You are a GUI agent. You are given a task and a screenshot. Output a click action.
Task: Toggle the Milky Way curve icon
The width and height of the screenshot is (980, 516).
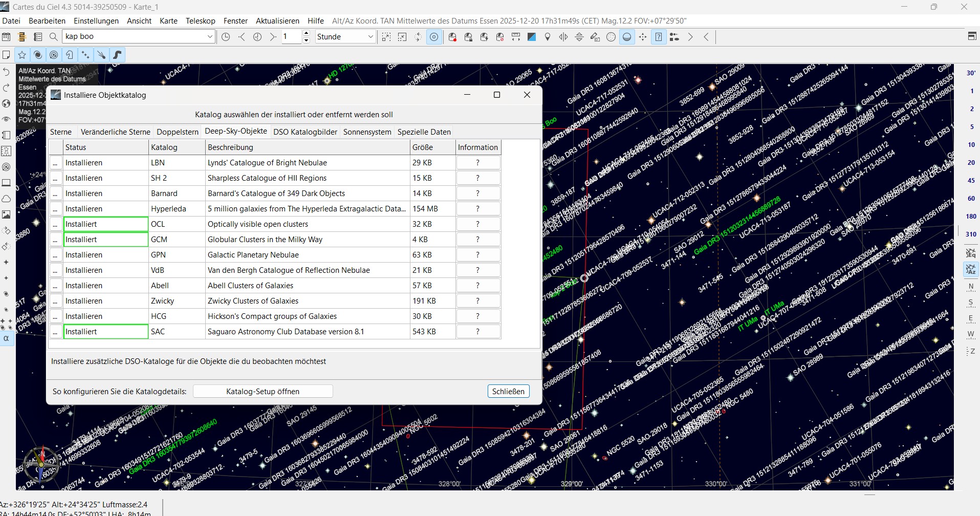click(117, 55)
